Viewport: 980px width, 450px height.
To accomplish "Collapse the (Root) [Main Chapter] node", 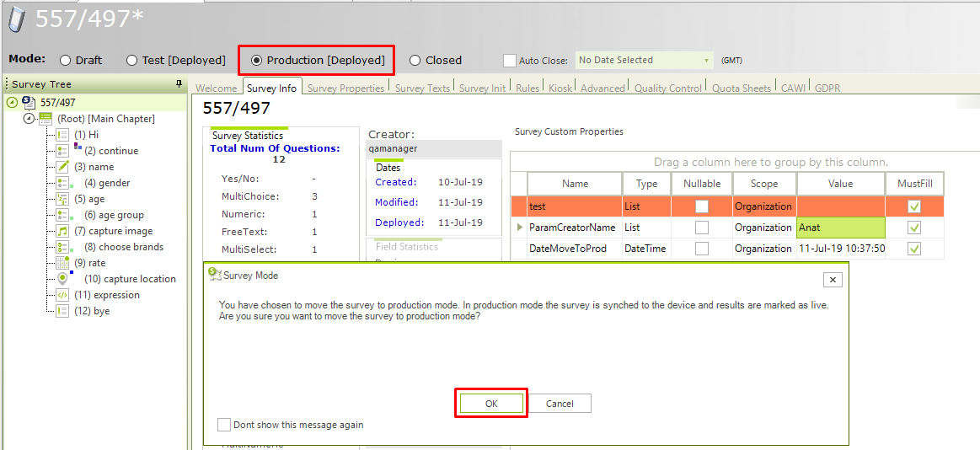I will coord(28,119).
